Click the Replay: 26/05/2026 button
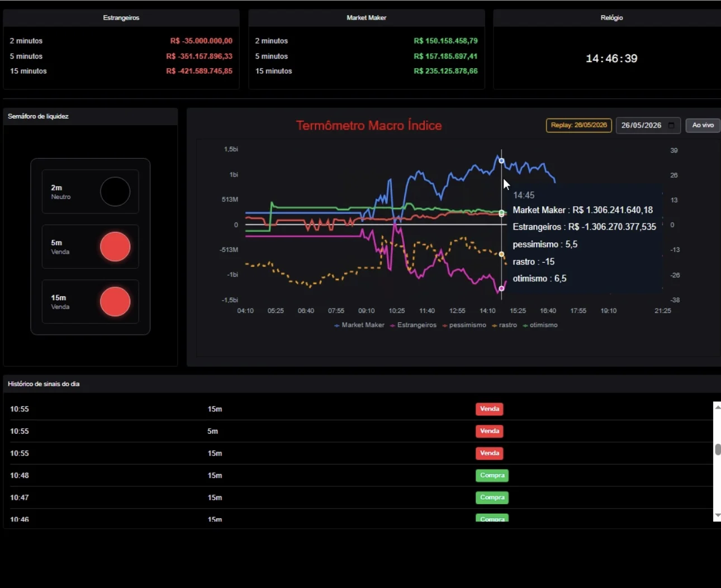Viewport: 721px width, 588px height. point(578,125)
